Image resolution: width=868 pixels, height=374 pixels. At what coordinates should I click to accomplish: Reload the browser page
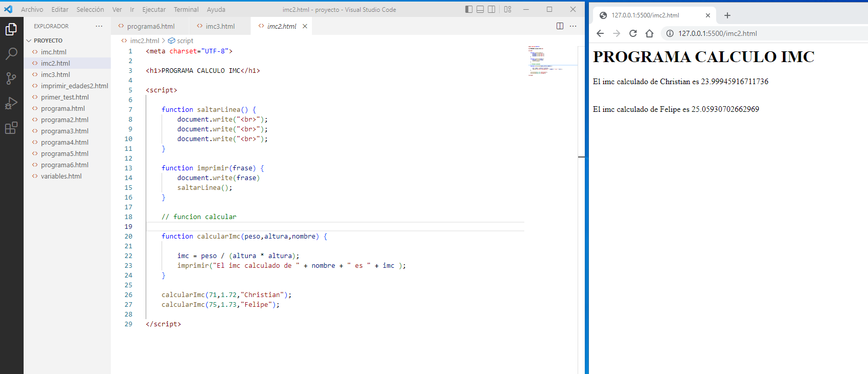pyautogui.click(x=633, y=33)
